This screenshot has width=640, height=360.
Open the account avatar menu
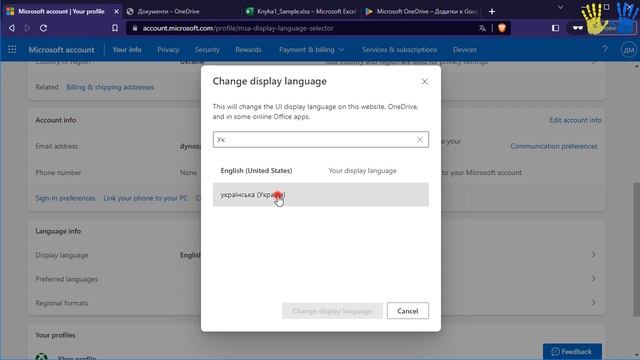(x=628, y=50)
